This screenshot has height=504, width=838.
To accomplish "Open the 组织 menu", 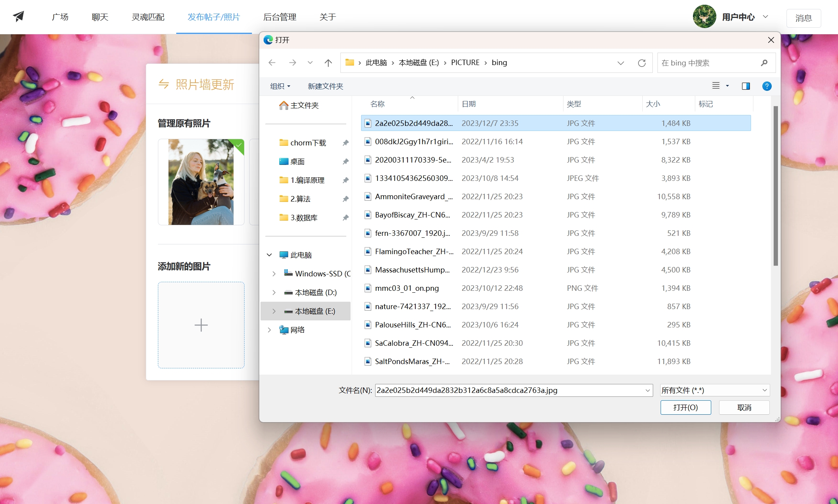I will click(x=280, y=86).
